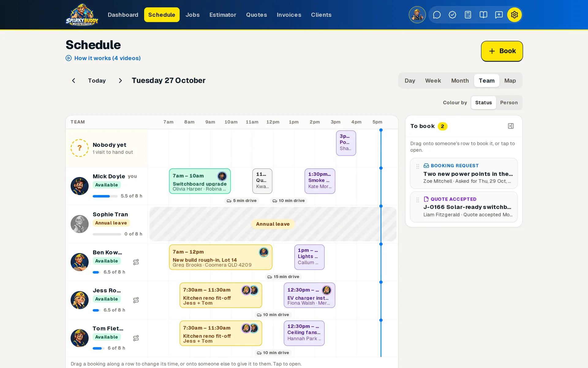Image resolution: width=588 pixels, height=368 pixels.
Task: Open Ben Kow... row settings icon
Action: click(x=136, y=262)
